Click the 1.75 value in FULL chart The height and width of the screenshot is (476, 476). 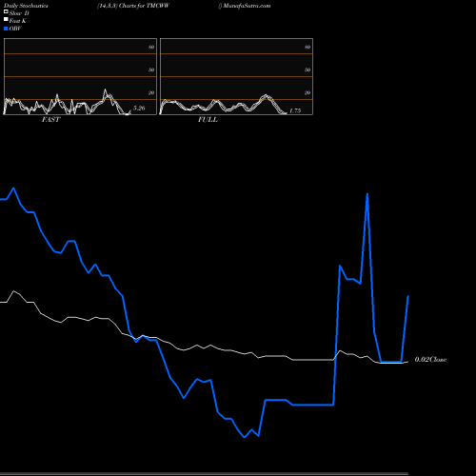295,110
